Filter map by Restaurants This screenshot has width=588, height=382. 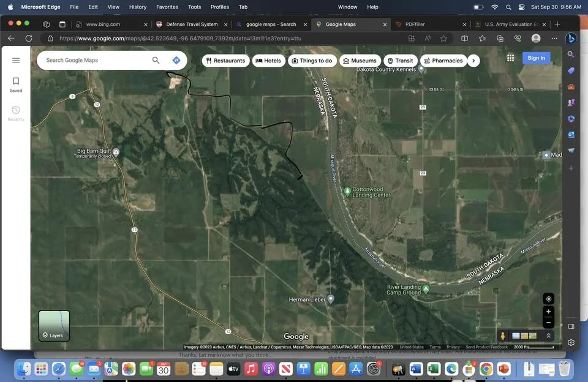click(226, 61)
